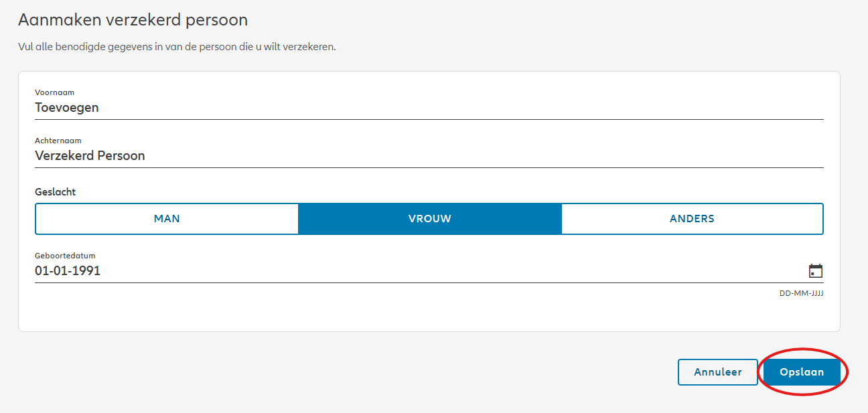Click the Opslaan button
Screen dimensions: 868x413
(802, 372)
